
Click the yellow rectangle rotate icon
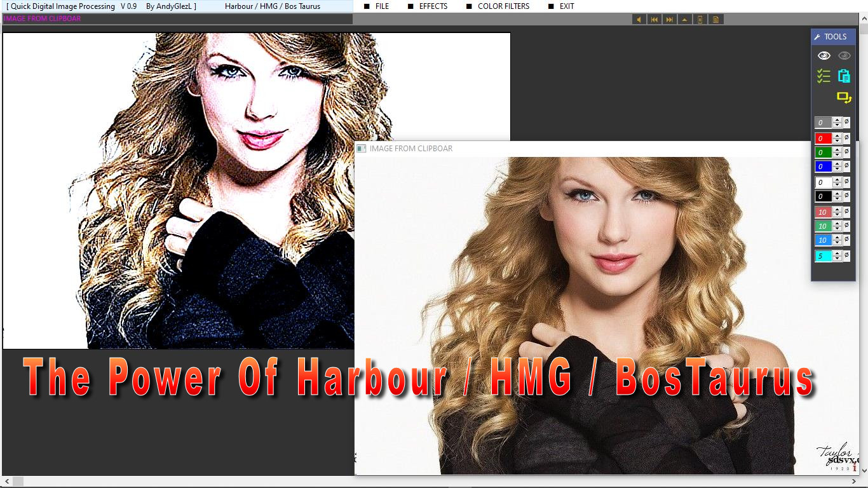[x=844, y=98]
